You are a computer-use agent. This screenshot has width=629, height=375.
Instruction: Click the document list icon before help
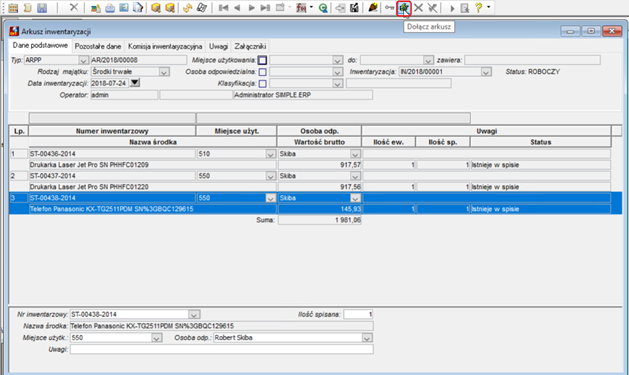coord(465,8)
